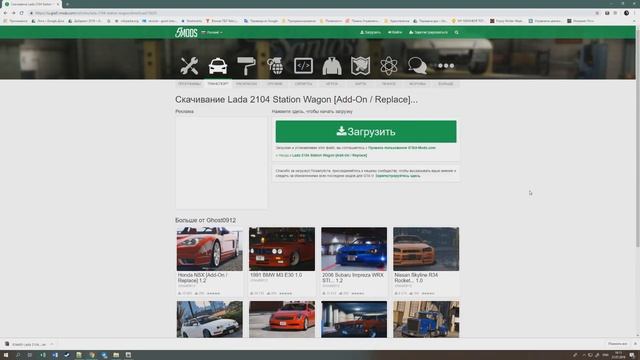Open the language dropdown in site header
The width and height of the screenshot is (640, 360).
point(212,32)
